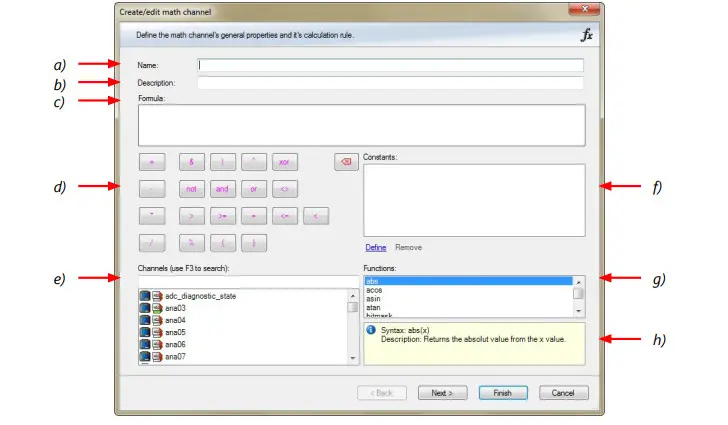Screen dimensions: 728x425
Task: Insert the not operator
Action: [191, 189]
